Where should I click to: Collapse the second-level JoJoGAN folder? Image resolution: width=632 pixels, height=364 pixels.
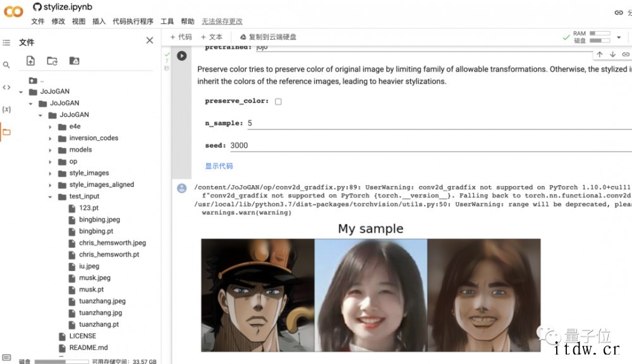pyautogui.click(x=30, y=104)
